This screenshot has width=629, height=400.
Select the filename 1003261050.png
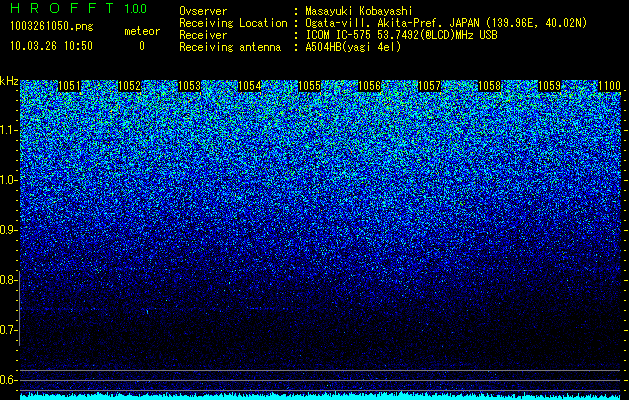pyautogui.click(x=51, y=27)
